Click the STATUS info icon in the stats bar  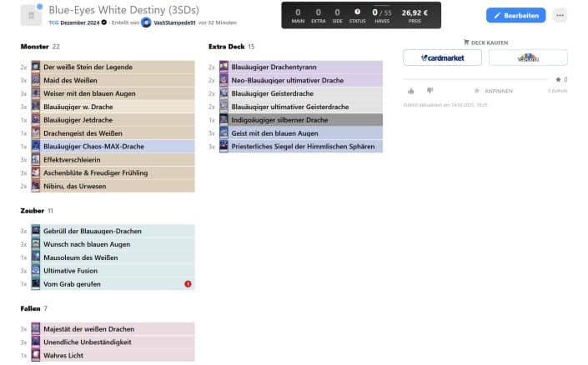coord(357,12)
